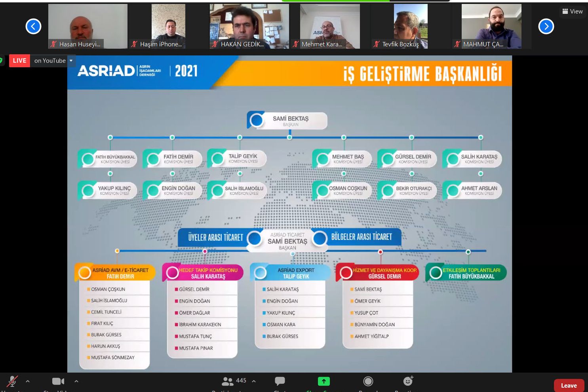Open audio options caret next to microphone
588x392 pixels.
tap(28, 381)
